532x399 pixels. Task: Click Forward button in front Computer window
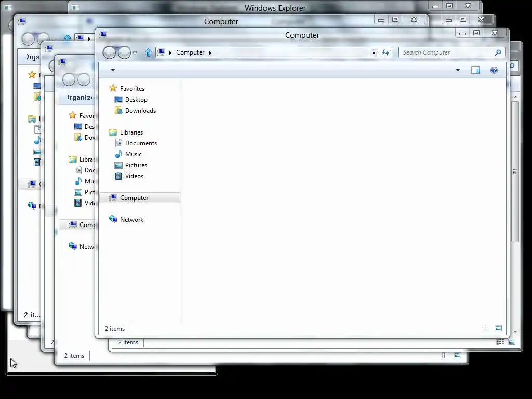124,52
